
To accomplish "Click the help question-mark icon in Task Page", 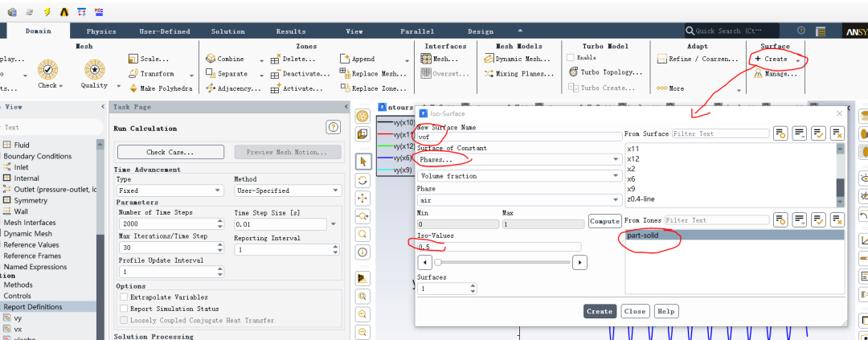I will tap(334, 127).
